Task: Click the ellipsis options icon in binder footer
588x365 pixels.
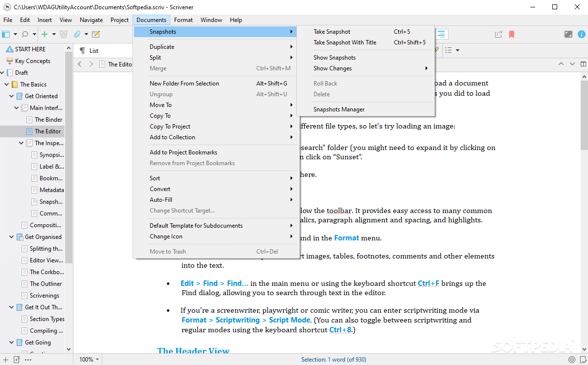Action: click(28, 359)
